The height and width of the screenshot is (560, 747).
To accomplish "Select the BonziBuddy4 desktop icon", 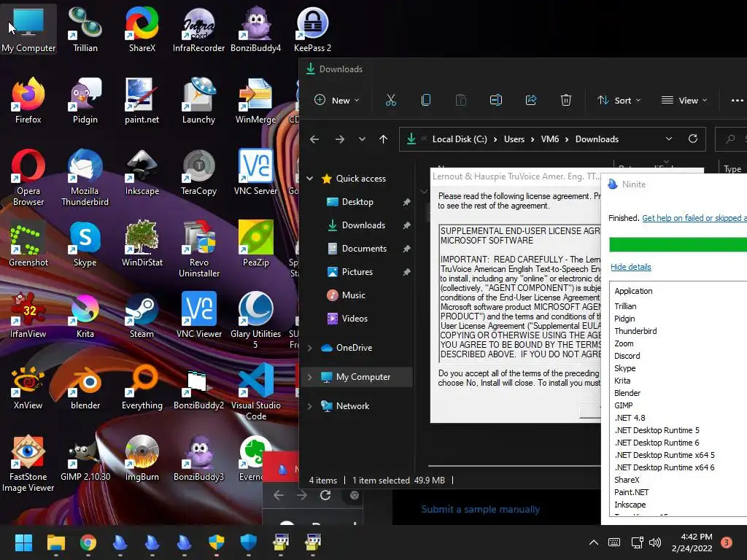I will click(256, 29).
